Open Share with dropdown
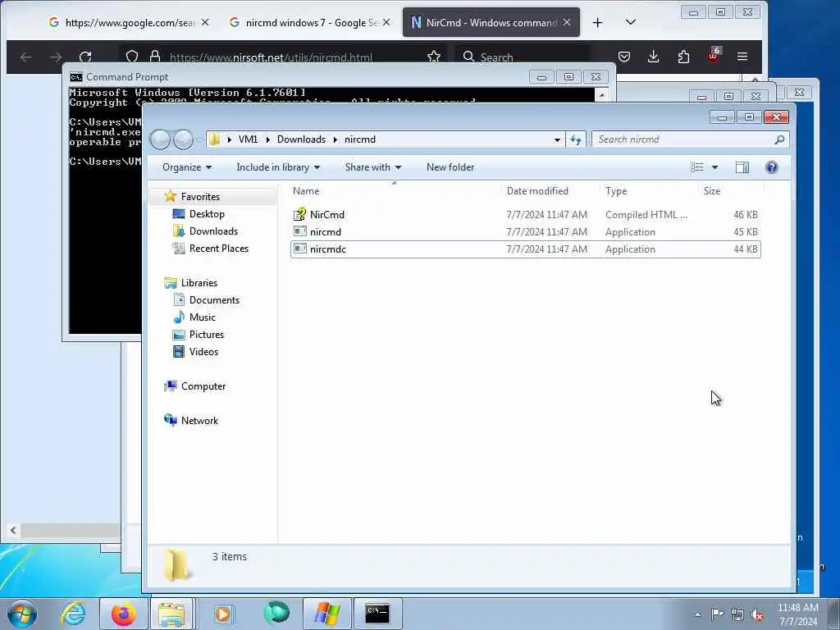Image resolution: width=840 pixels, height=630 pixels. pyautogui.click(x=373, y=167)
